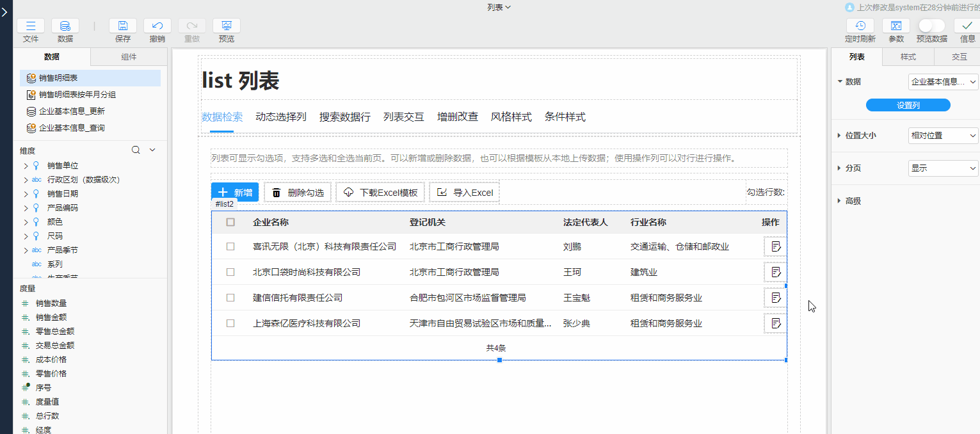Click the Undo icon
980x434 pixels.
point(157,26)
